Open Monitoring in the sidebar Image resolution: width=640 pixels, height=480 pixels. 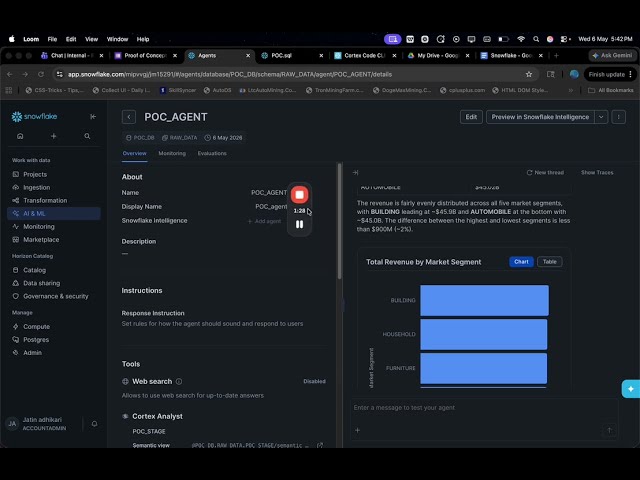pyautogui.click(x=39, y=227)
